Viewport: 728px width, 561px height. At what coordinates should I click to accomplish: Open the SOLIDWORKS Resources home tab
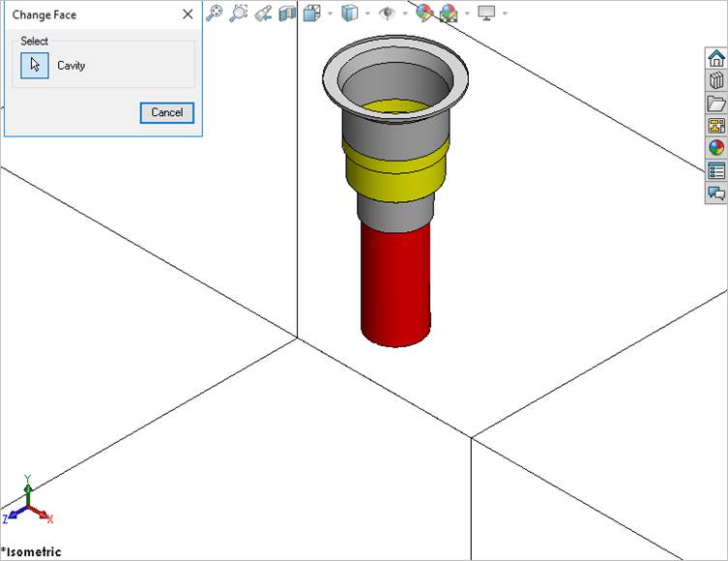pos(716,58)
